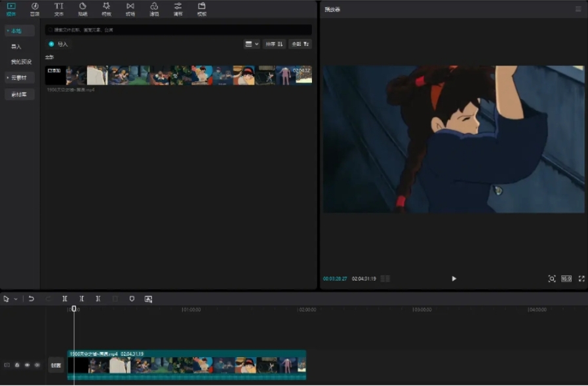588x386 pixels.
Task: Expand the cloud materials (云素材) section
Action: click(x=19, y=77)
